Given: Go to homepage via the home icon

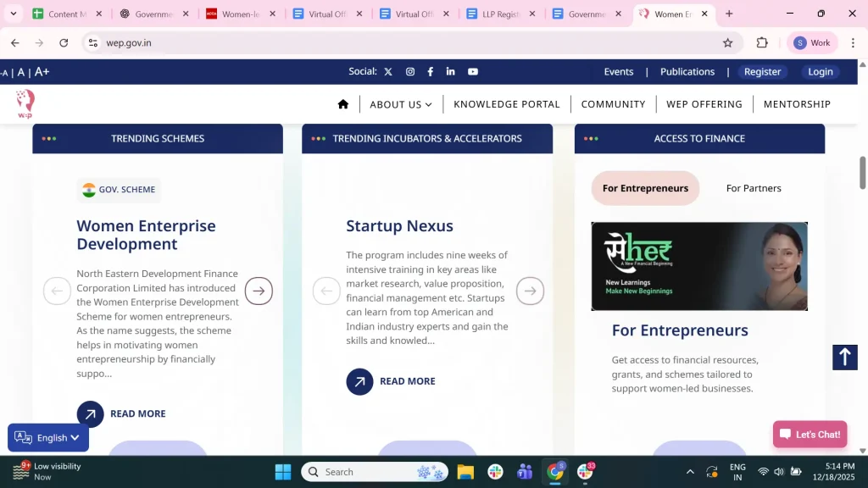Looking at the screenshot, I should click(x=342, y=103).
